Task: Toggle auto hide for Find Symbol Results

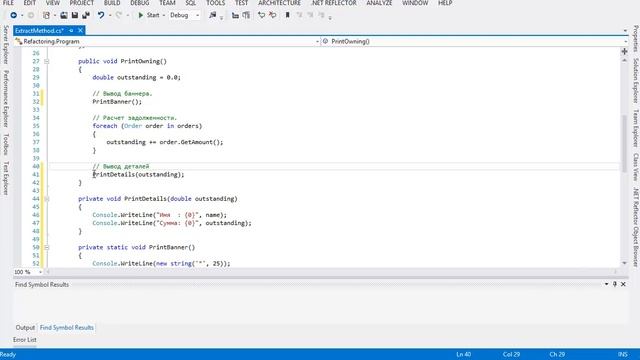Action: click(615, 284)
